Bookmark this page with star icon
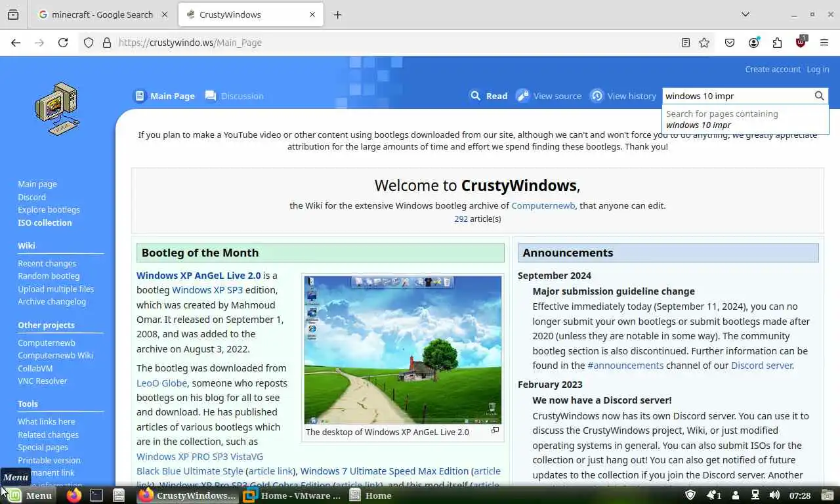 coord(704,43)
